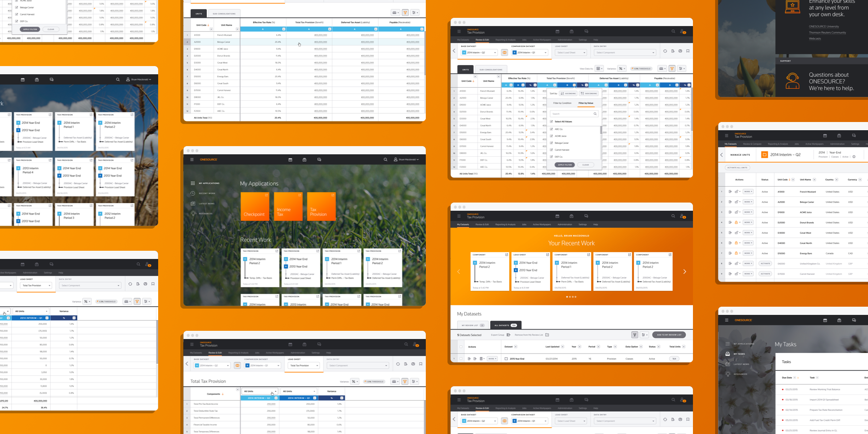Click bookmark icon in filter-popup Tax Provision window
The height and width of the screenshot is (434, 868).
[x=688, y=51]
